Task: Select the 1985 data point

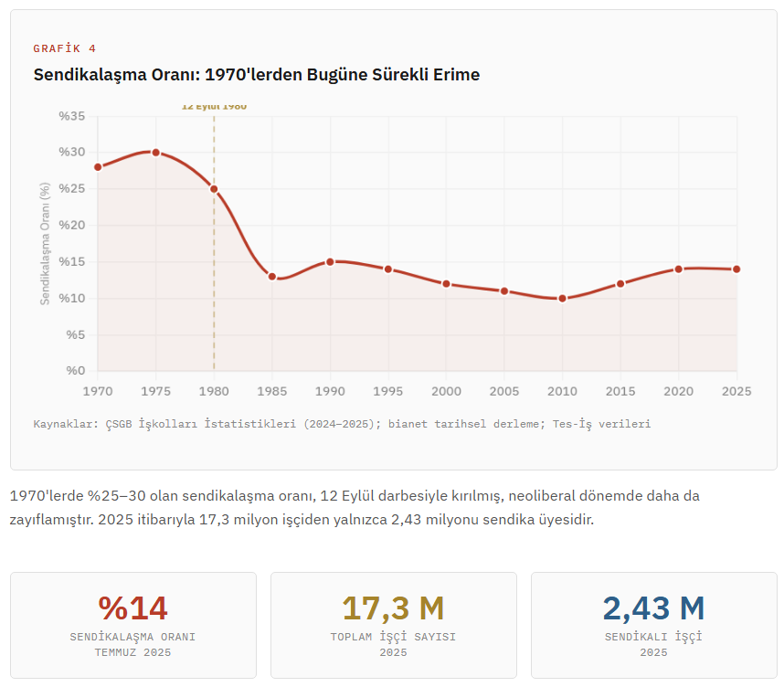Action: point(272,277)
